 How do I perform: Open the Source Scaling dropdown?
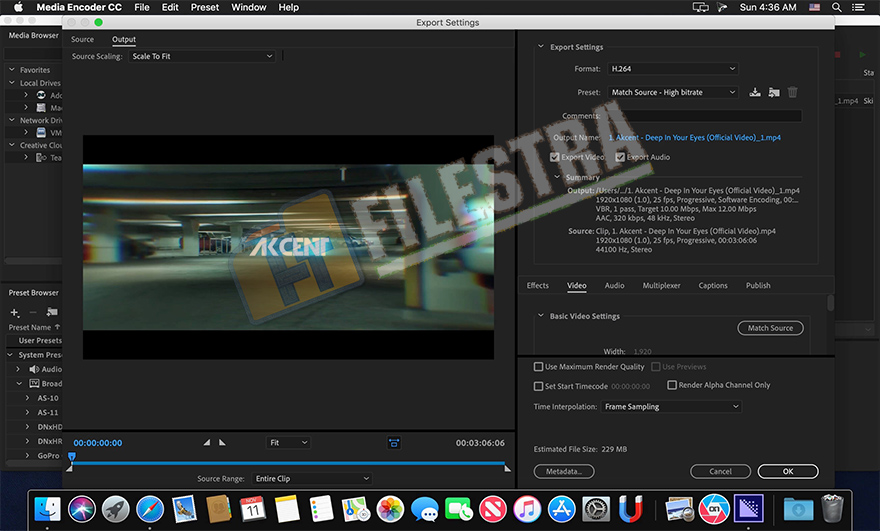tap(202, 56)
